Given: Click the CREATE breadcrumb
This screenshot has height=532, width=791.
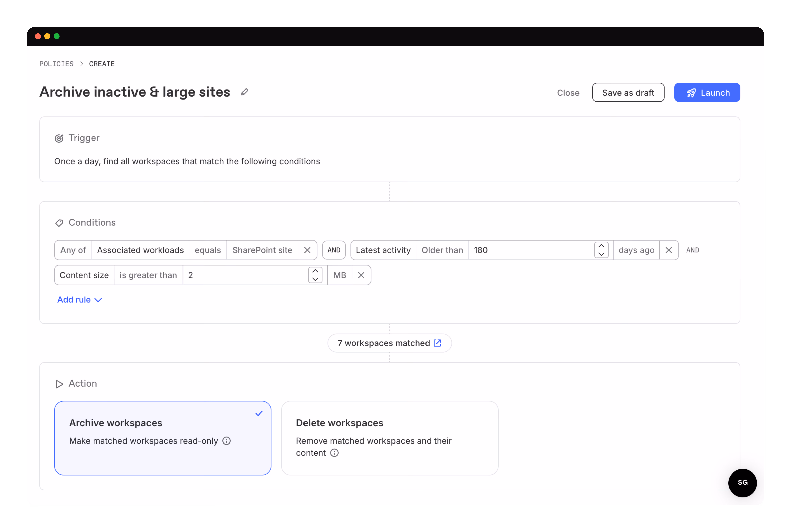Looking at the screenshot, I should point(102,64).
